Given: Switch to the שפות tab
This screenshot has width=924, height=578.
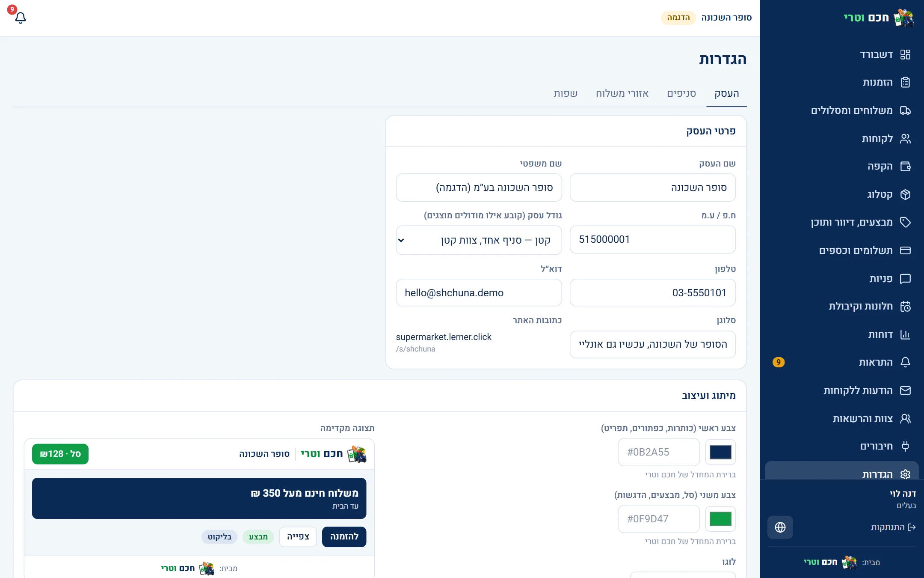Looking at the screenshot, I should 566,93.
